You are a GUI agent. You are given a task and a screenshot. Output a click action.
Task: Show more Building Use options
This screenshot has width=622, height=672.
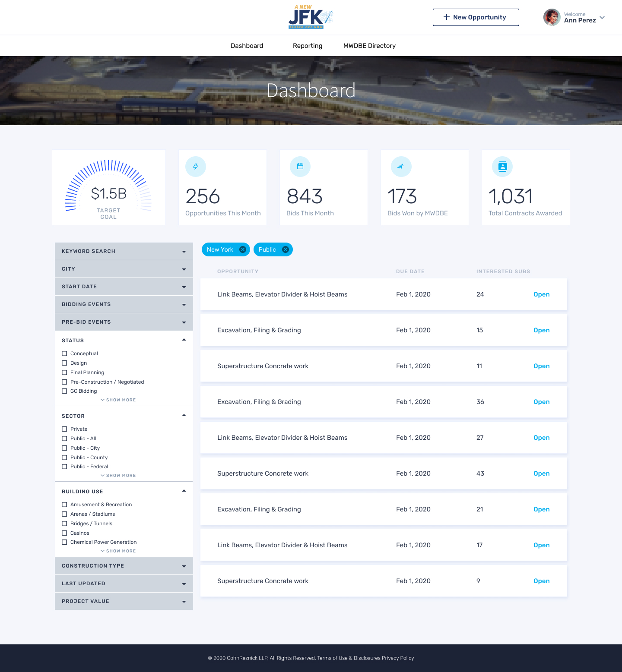click(118, 551)
